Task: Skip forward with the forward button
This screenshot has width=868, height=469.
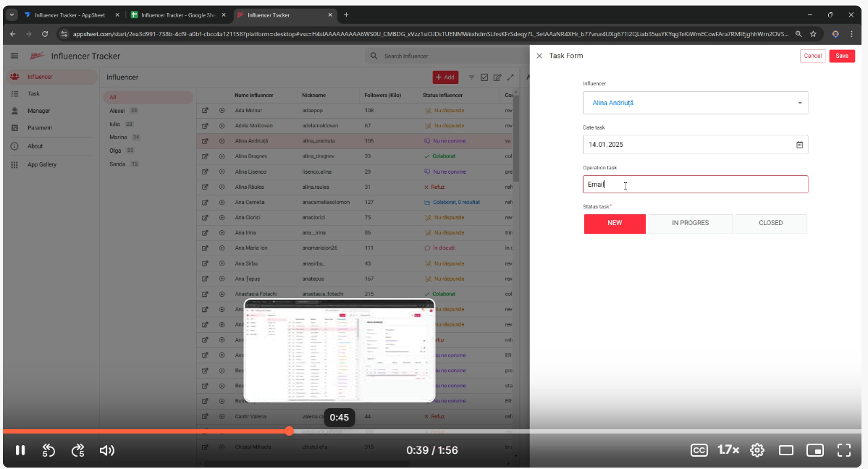Action: pos(78,450)
